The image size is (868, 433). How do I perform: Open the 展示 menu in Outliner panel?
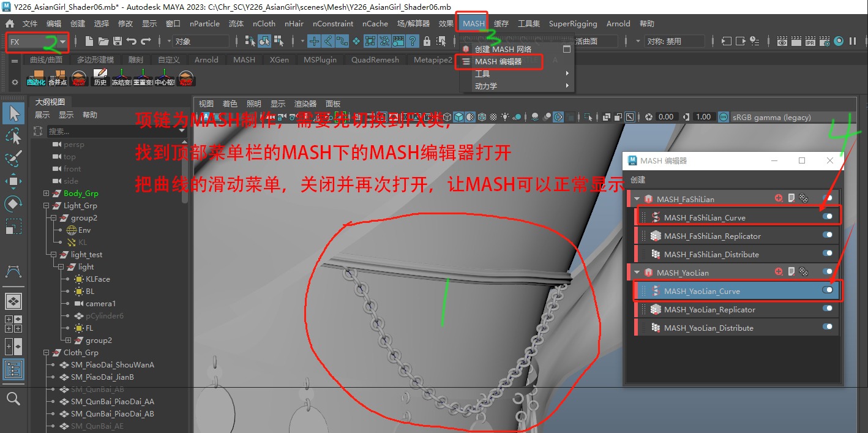[42, 115]
